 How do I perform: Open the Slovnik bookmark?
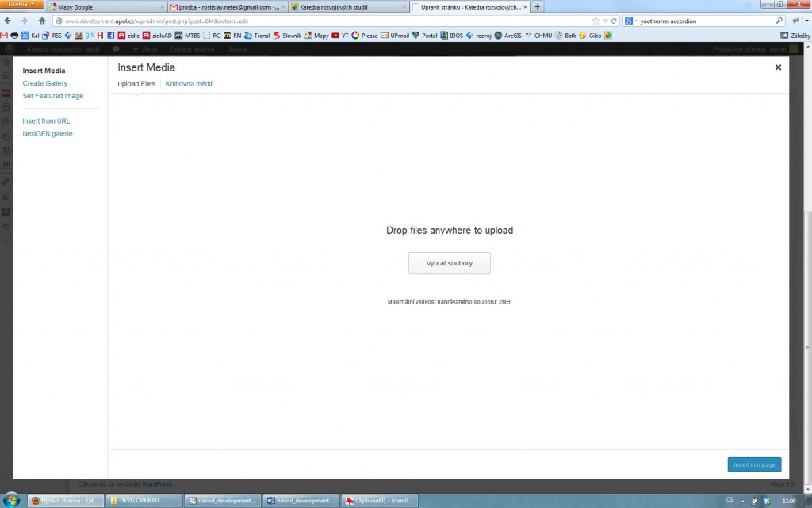click(287, 35)
